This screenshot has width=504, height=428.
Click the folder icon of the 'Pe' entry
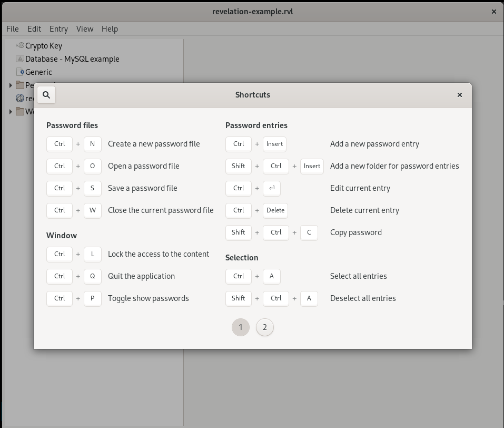coord(20,85)
